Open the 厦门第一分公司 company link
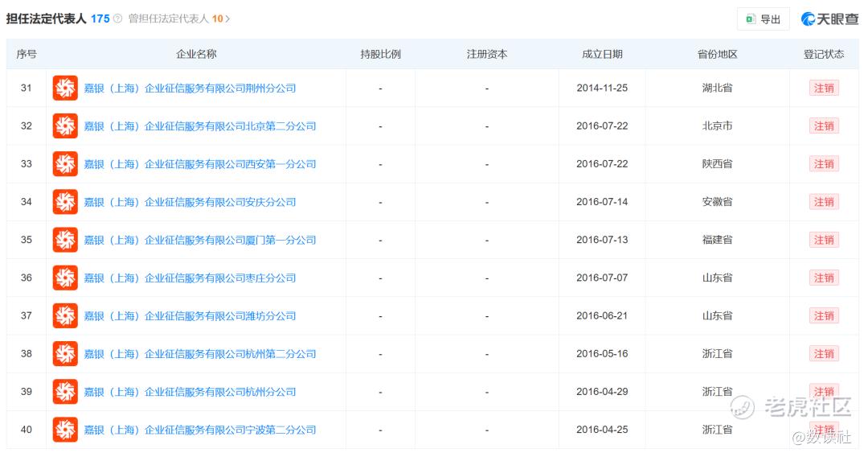868x457 pixels. tap(200, 240)
